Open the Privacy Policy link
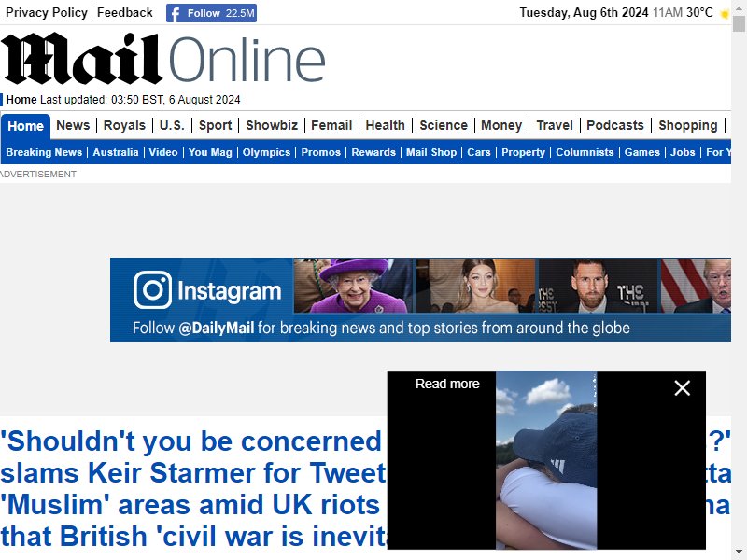Image resolution: width=747 pixels, height=560 pixels. 46,12
